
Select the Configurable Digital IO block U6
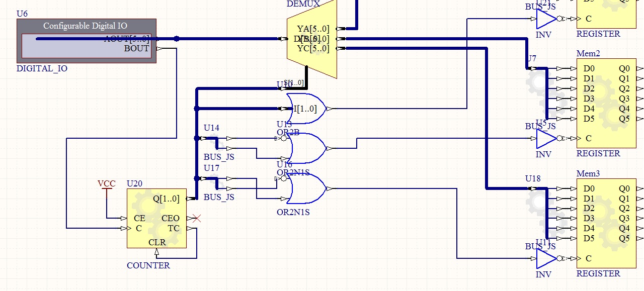coord(86,41)
